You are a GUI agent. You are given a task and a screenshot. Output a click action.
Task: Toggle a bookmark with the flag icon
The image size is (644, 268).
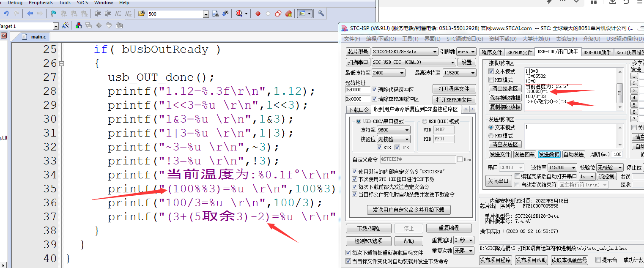pos(53,14)
